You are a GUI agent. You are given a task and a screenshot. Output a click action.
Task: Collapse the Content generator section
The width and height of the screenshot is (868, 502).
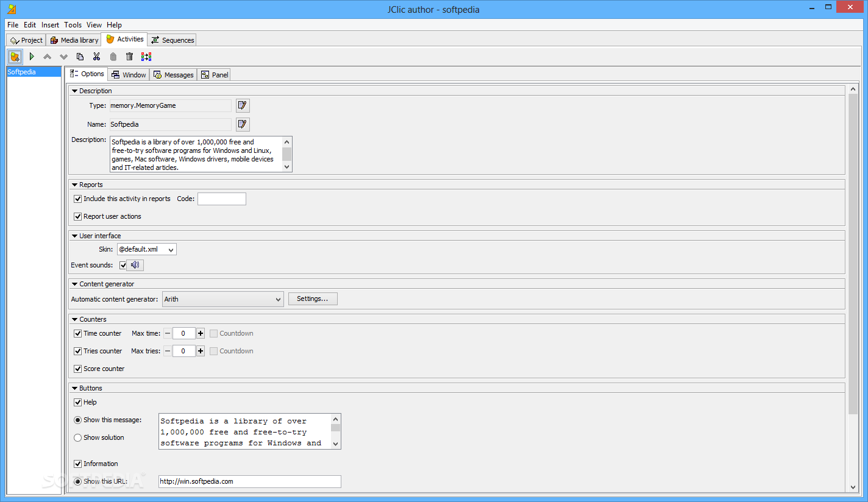click(x=74, y=284)
